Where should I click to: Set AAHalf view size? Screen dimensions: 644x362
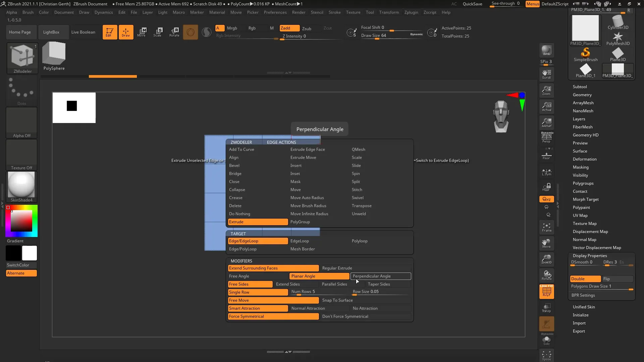tap(546, 123)
